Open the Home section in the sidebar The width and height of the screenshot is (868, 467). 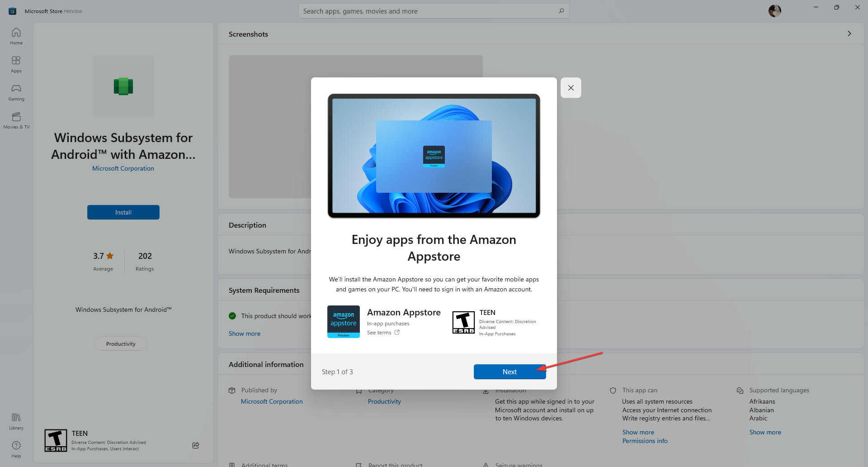tap(16, 36)
